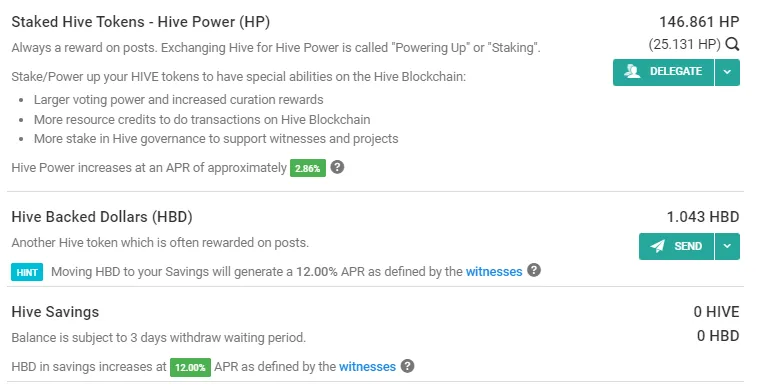Click the 0 HIVE savings balance
The height and width of the screenshot is (385, 760).
point(716,312)
